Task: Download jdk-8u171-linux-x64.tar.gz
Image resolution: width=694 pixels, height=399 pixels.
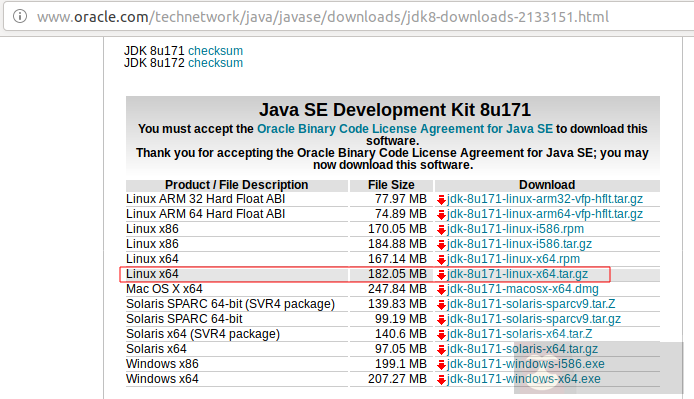Action: pyautogui.click(x=517, y=274)
